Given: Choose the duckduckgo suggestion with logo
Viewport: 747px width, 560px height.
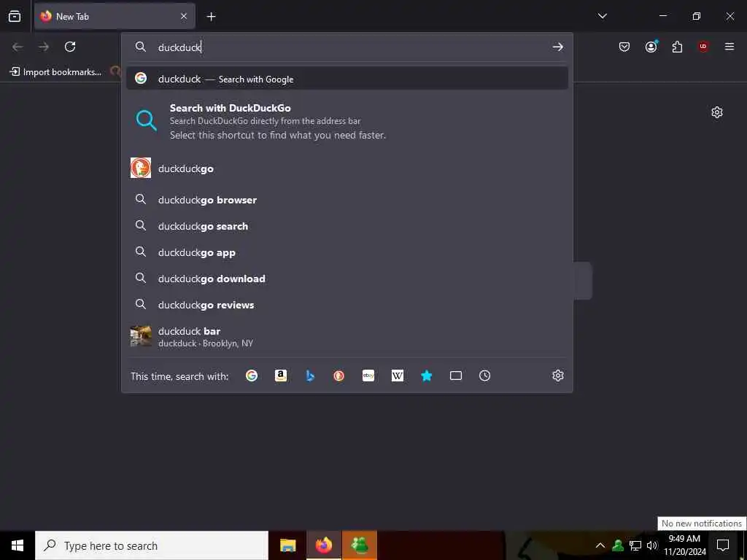Looking at the screenshot, I should pos(347,168).
